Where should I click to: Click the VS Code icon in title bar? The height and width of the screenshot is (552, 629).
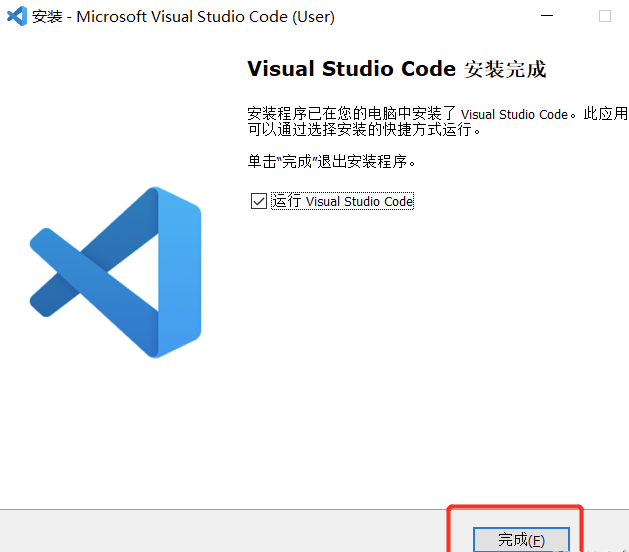click(x=17, y=16)
